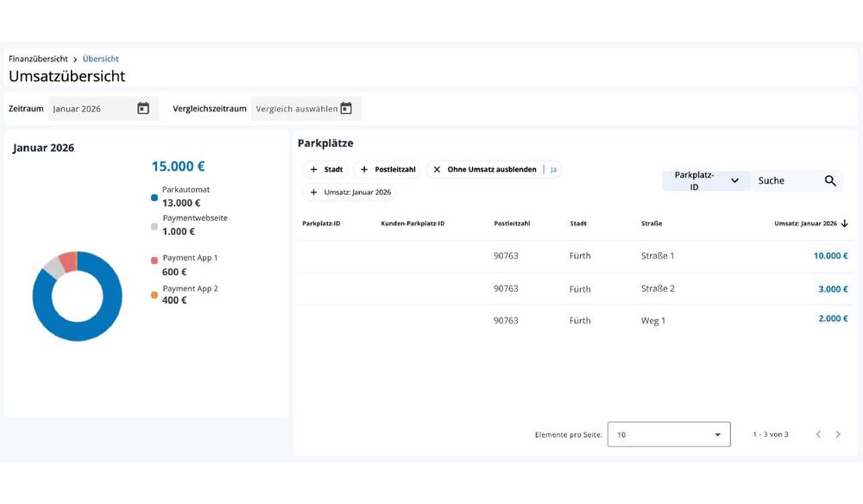Toggle the 'Ja' filter value
The image size is (863, 504).
(x=554, y=170)
